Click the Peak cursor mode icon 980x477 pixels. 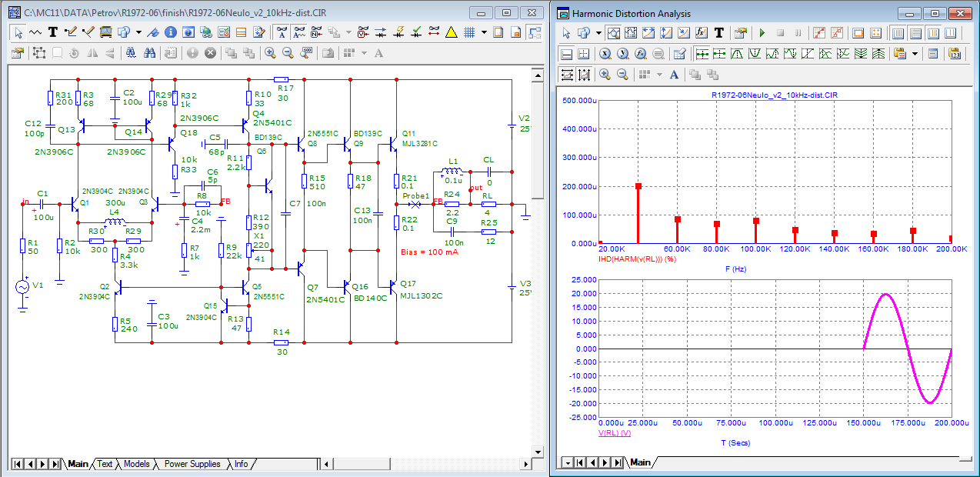(738, 54)
